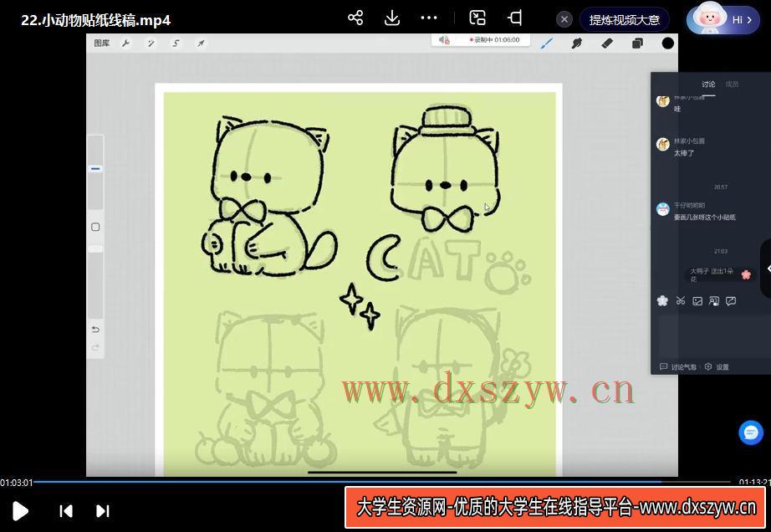Click the 录制中 recording timer indicator
The image size is (771, 532).
tap(495, 40)
